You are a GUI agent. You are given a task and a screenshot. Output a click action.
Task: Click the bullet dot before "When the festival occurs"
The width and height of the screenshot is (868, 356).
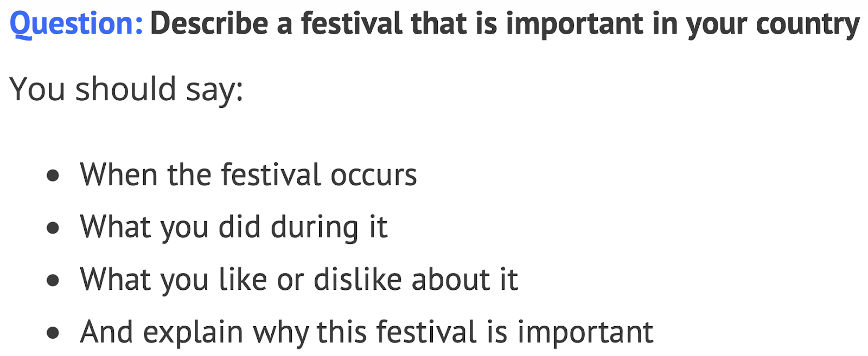click(53, 176)
